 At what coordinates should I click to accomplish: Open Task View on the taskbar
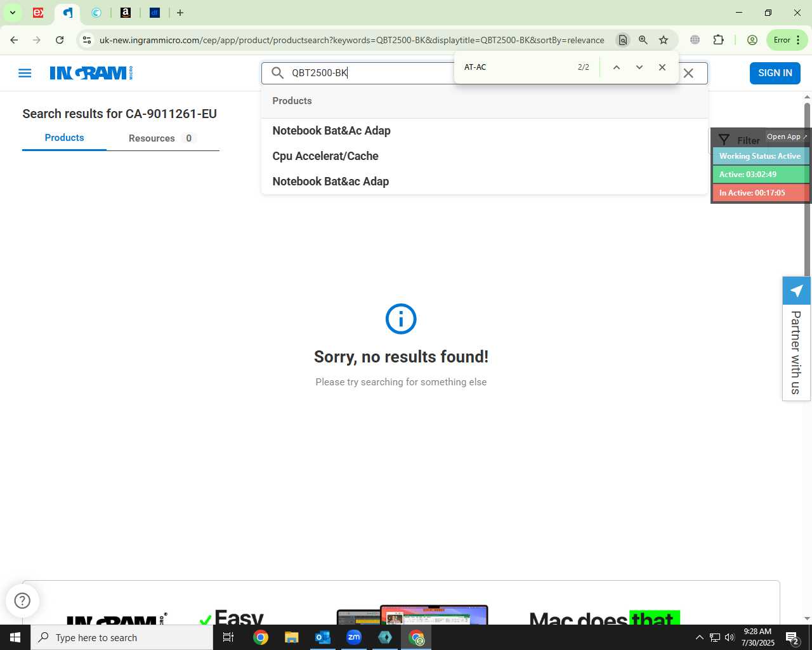tap(228, 637)
